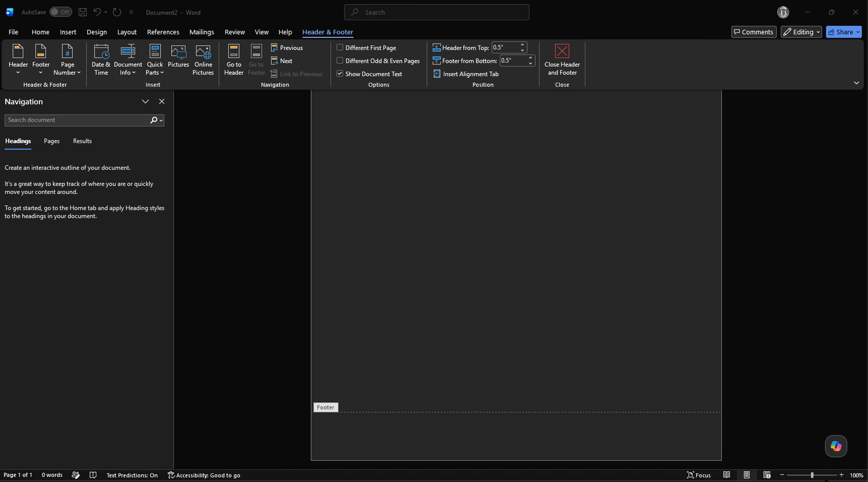Open the Header gallery dropdown
The width and height of the screenshot is (868, 482).
tap(18, 60)
